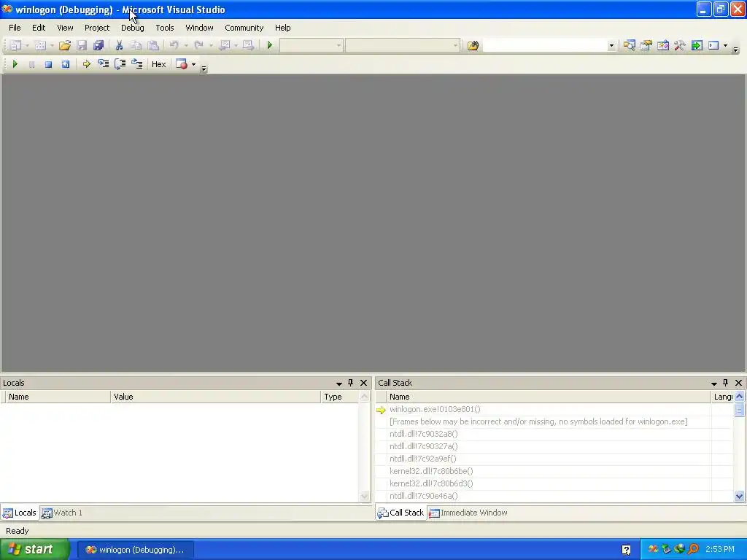Open the Tools menu
Image resolution: width=747 pixels, height=560 pixels.
pos(165,28)
